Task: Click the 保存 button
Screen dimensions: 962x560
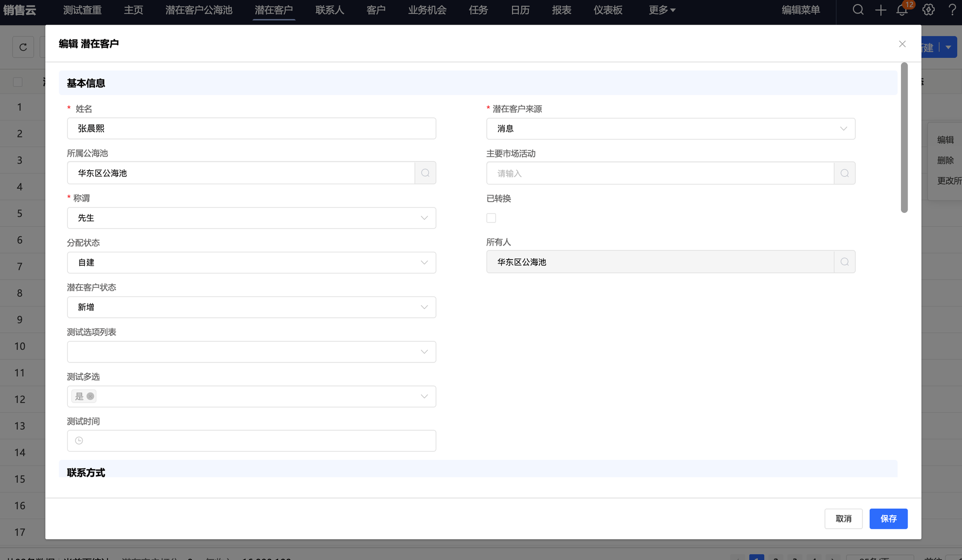Action: (x=888, y=519)
